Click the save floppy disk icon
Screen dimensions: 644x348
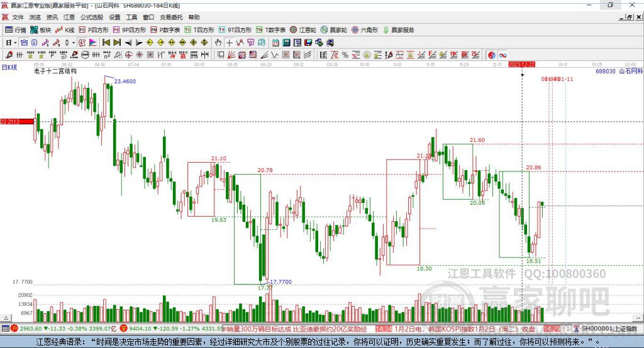point(308,43)
